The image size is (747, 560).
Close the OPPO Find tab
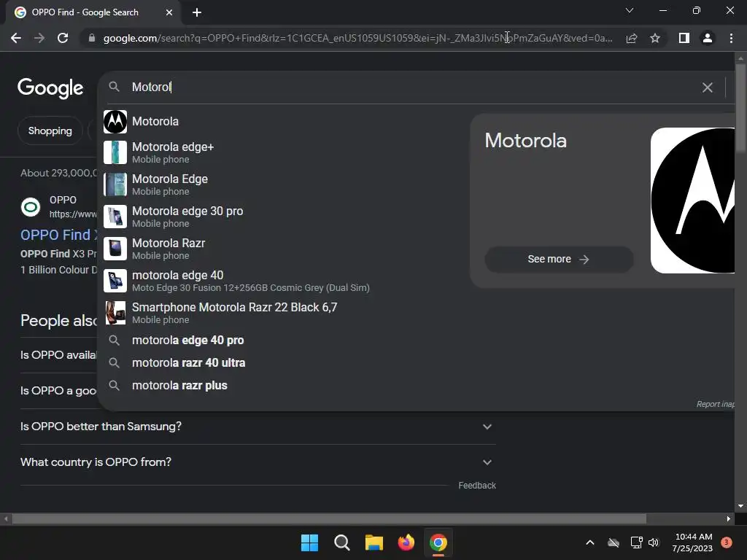(x=169, y=12)
